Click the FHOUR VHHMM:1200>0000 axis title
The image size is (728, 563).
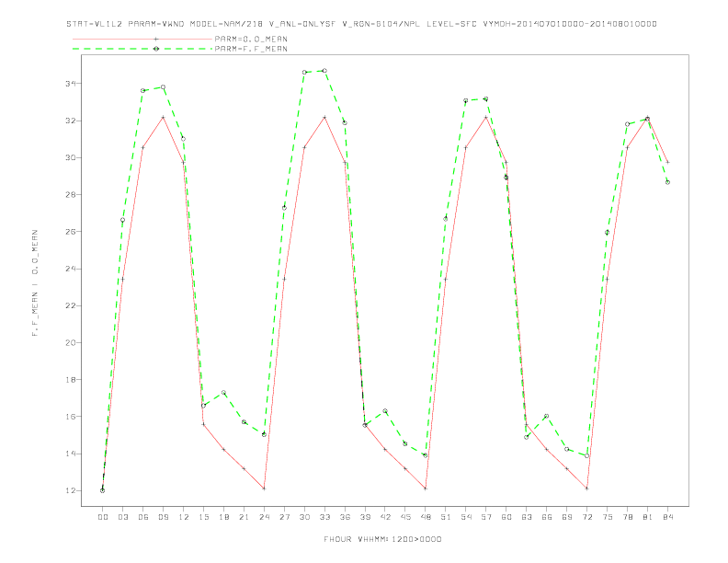(382, 539)
